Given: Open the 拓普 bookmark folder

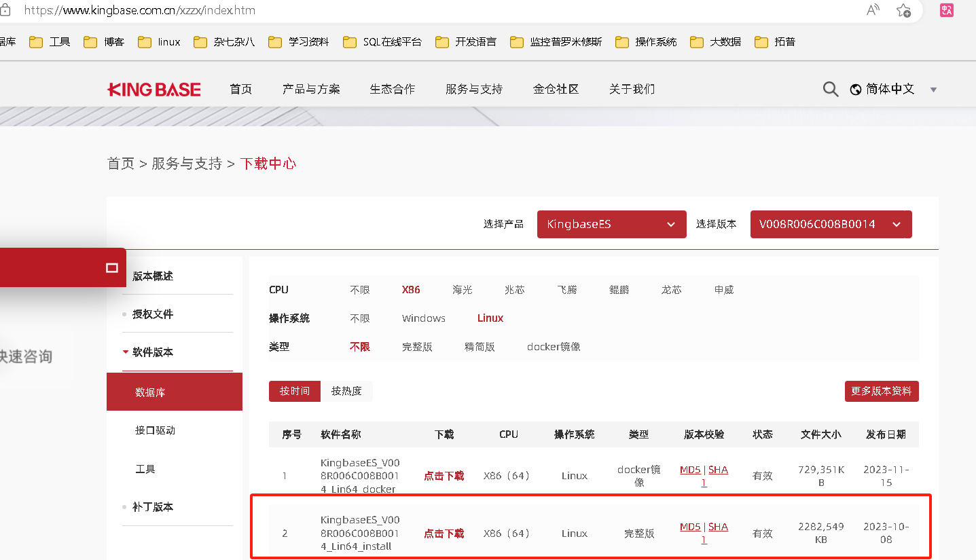Looking at the screenshot, I should point(775,42).
